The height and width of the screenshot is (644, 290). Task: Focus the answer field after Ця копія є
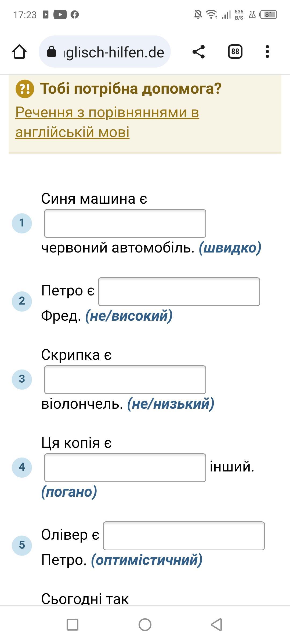[125, 468]
